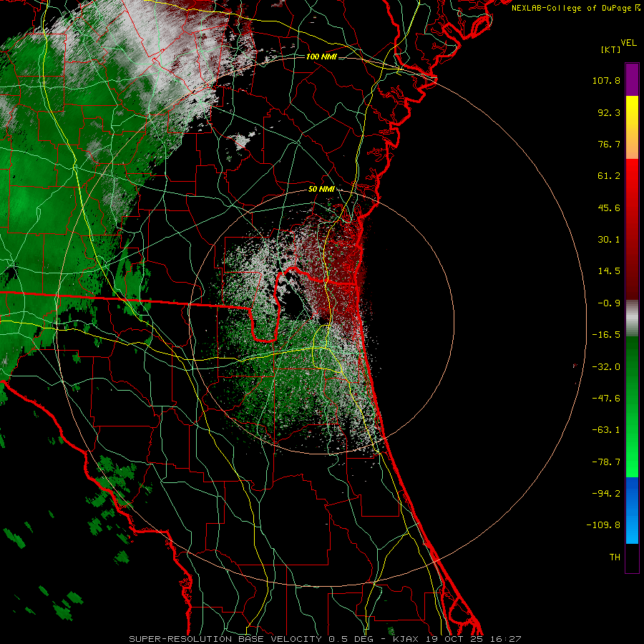Click the NEXLAB-College of DuPage label

point(575,8)
